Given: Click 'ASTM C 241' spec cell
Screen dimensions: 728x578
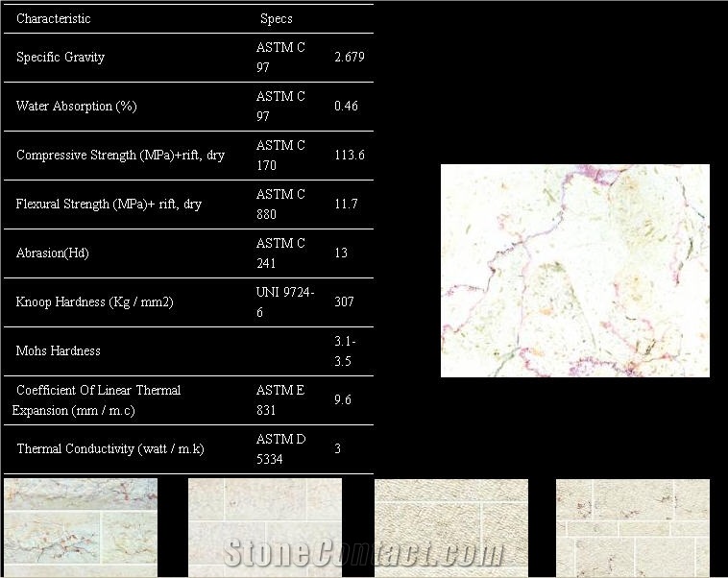Looking at the screenshot, I should pos(280,253).
